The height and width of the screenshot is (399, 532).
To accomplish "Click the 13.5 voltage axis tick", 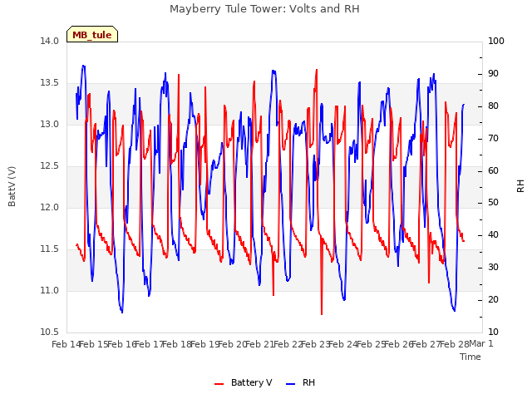I will (49, 83).
